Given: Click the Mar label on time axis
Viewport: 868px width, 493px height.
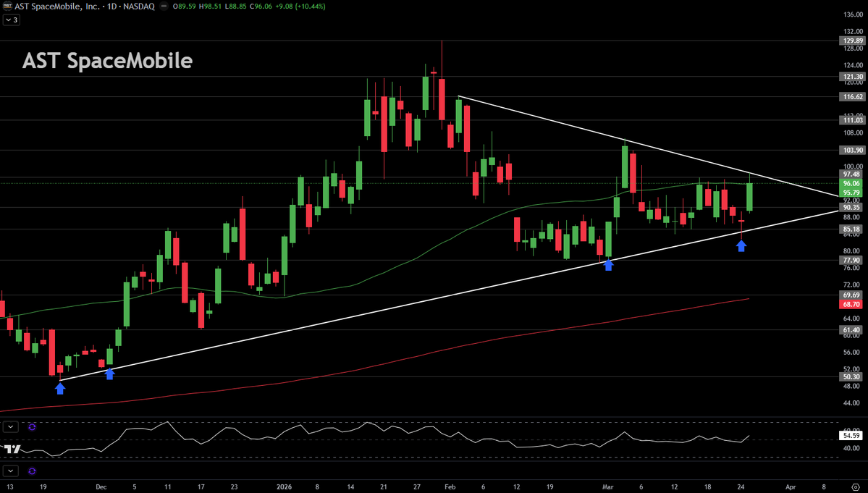Looking at the screenshot, I should 608,487.
